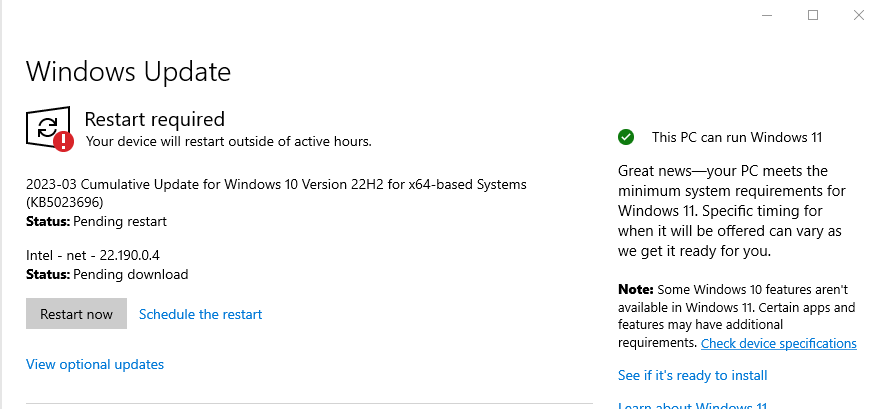Minimize the Windows Update window
Image resolution: width=873 pixels, height=409 pixels.
point(767,15)
